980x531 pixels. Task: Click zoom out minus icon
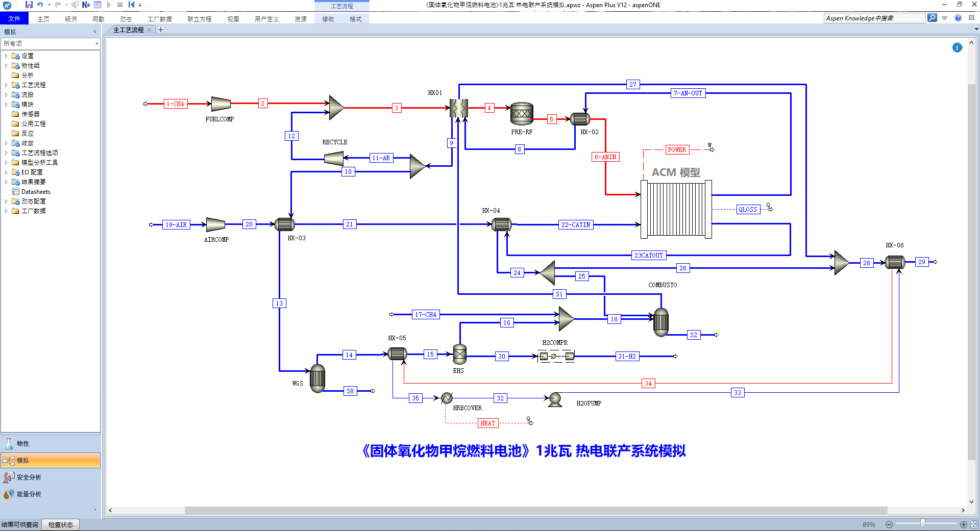(x=889, y=525)
